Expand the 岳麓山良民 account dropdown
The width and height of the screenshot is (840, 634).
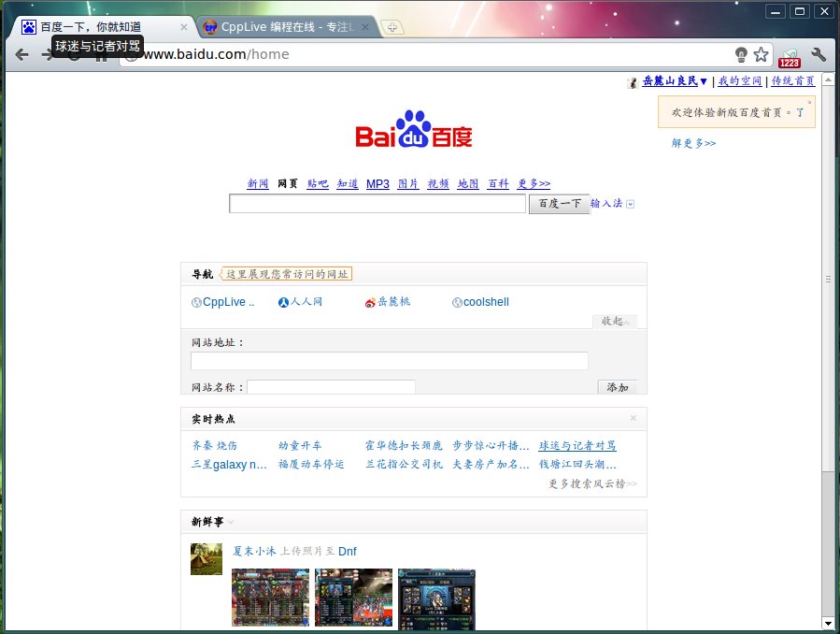(x=704, y=81)
